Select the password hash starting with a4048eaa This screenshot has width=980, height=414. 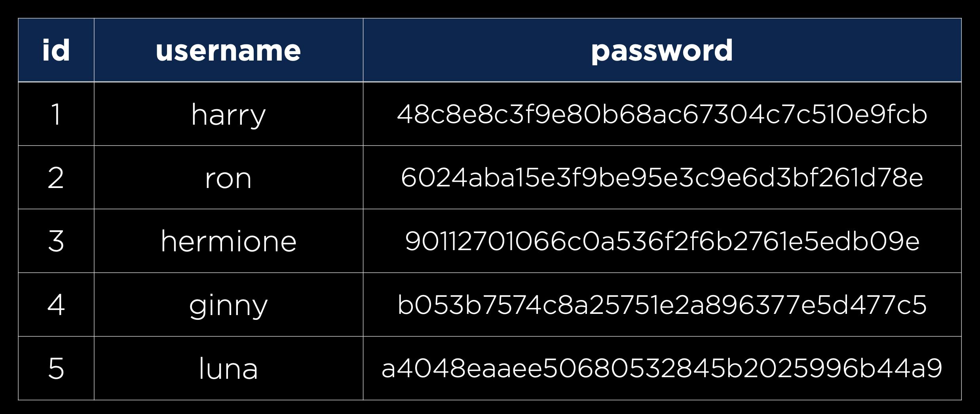(662, 368)
